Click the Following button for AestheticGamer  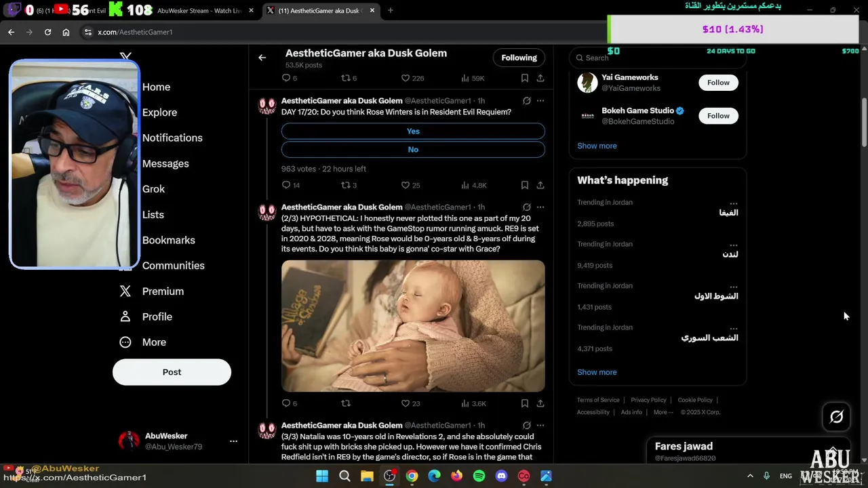click(x=519, y=58)
